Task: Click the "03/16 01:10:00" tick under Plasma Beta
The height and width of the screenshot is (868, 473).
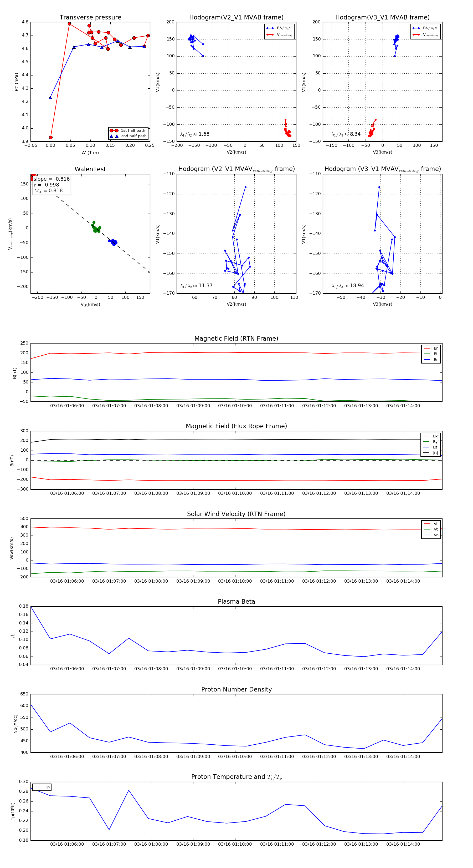Action: point(235,669)
